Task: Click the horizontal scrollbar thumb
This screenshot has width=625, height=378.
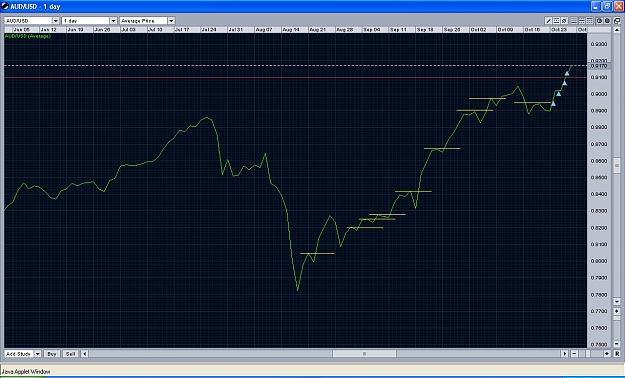Action: pos(364,354)
